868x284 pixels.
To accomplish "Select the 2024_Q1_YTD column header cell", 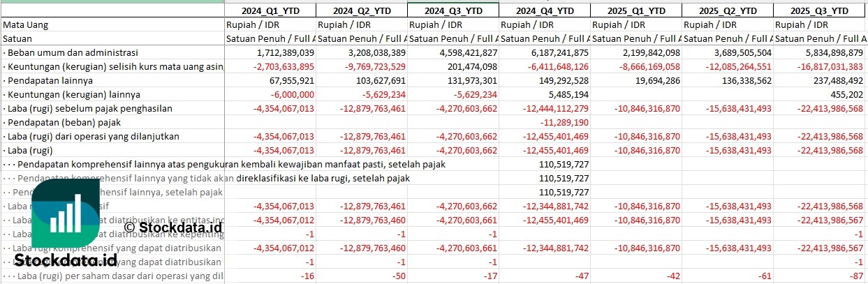I will tap(270, 10).
